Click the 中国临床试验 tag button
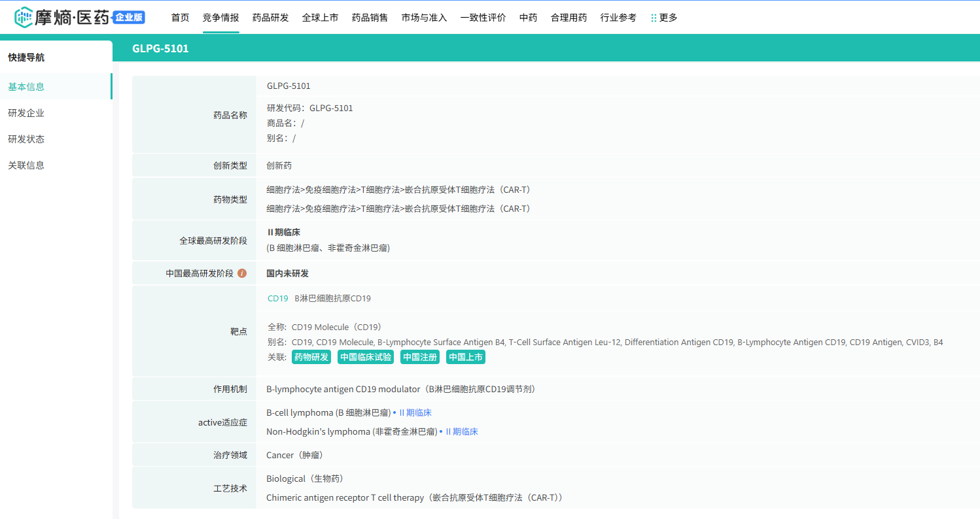980x519 pixels. tap(366, 357)
